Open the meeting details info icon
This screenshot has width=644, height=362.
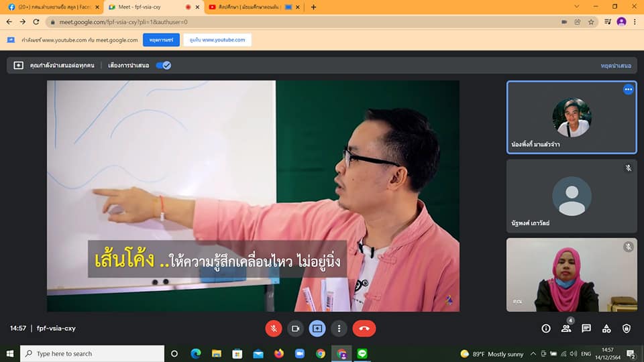pyautogui.click(x=546, y=328)
